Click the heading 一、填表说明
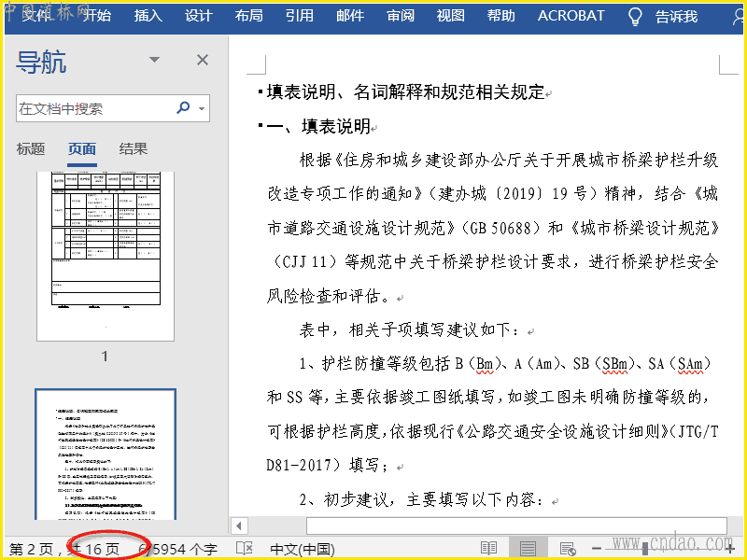Screen dimensions: 747x560 (x=318, y=126)
